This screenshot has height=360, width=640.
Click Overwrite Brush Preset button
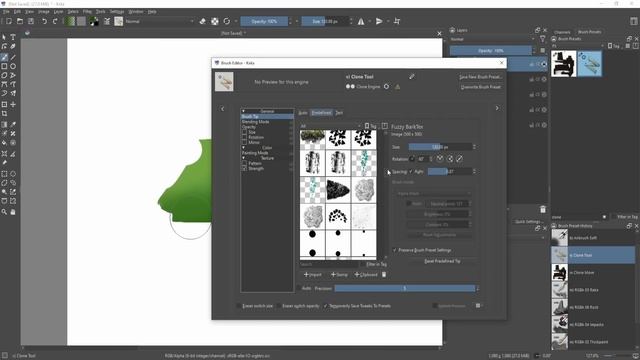click(480, 87)
